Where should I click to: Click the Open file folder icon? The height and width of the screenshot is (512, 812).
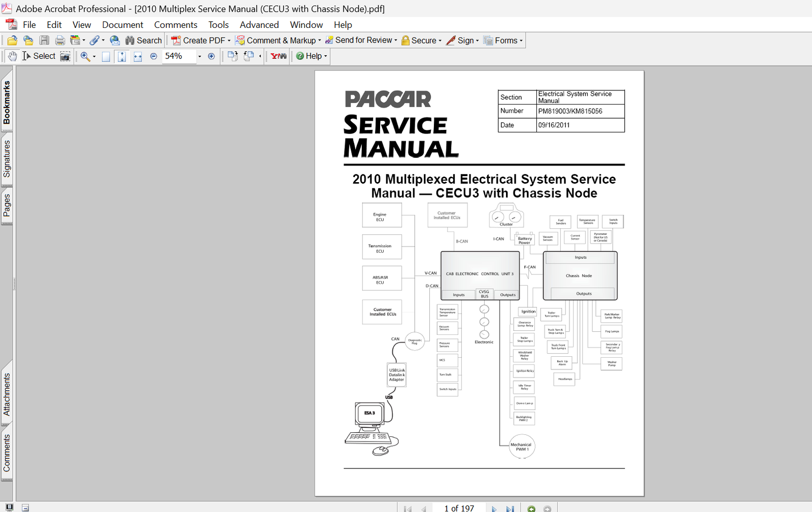(x=12, y=41)
